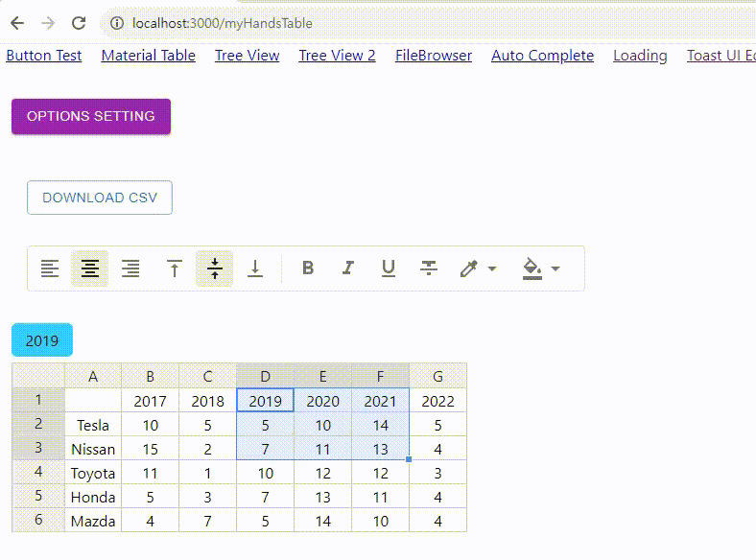Align cell content to bottom

coord(255,268)
